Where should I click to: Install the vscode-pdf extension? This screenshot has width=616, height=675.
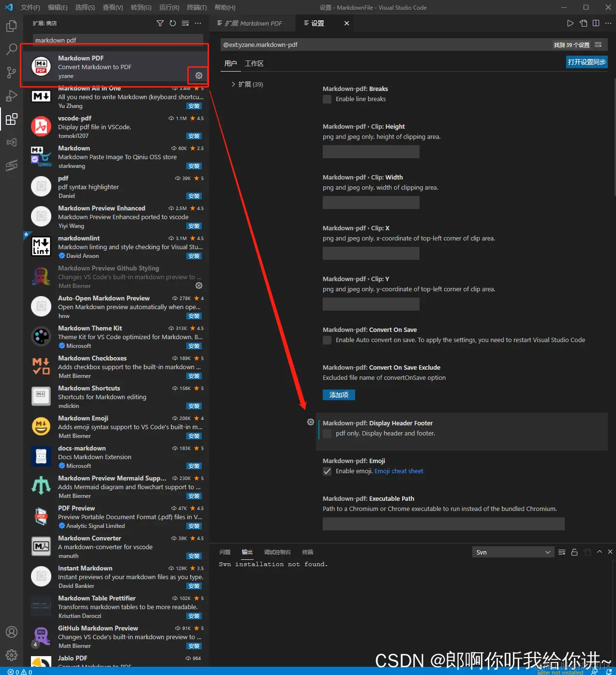(x=194, y=136)
